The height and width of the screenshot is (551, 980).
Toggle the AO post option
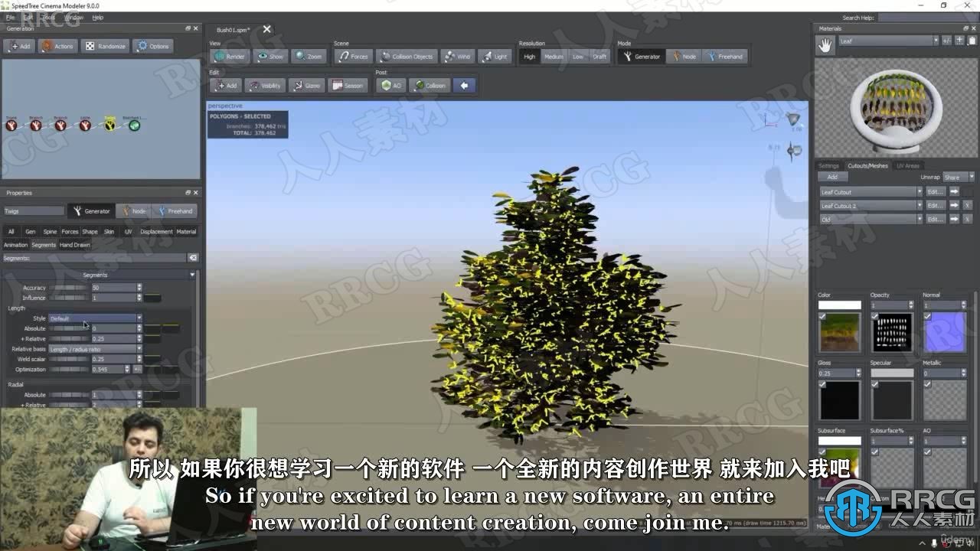tap(391, 86)
